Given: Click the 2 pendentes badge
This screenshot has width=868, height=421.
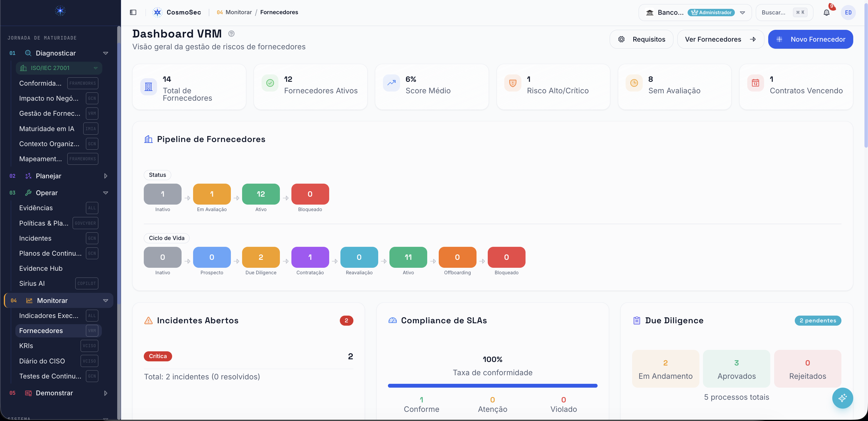Looking at the screenshot, I should (x=818, y=321).
